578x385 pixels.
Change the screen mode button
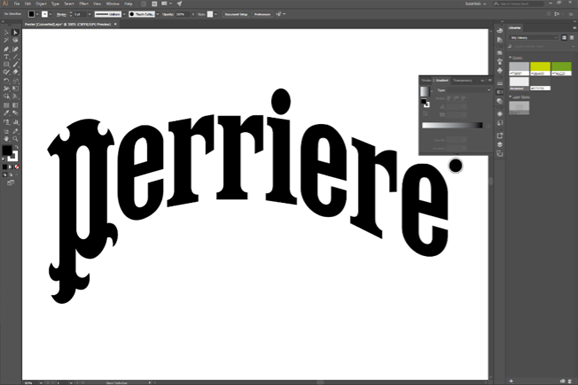11,183
